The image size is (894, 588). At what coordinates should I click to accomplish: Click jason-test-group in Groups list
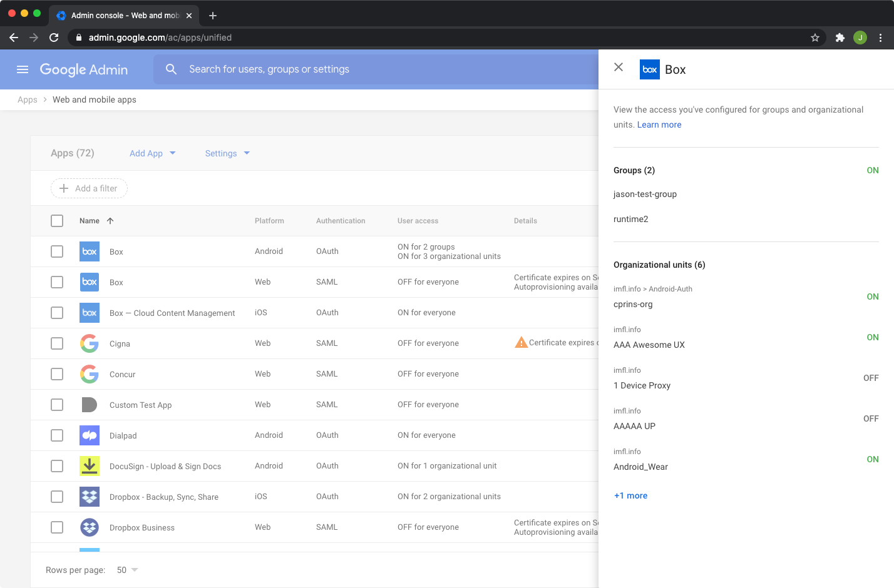[645, 194]
